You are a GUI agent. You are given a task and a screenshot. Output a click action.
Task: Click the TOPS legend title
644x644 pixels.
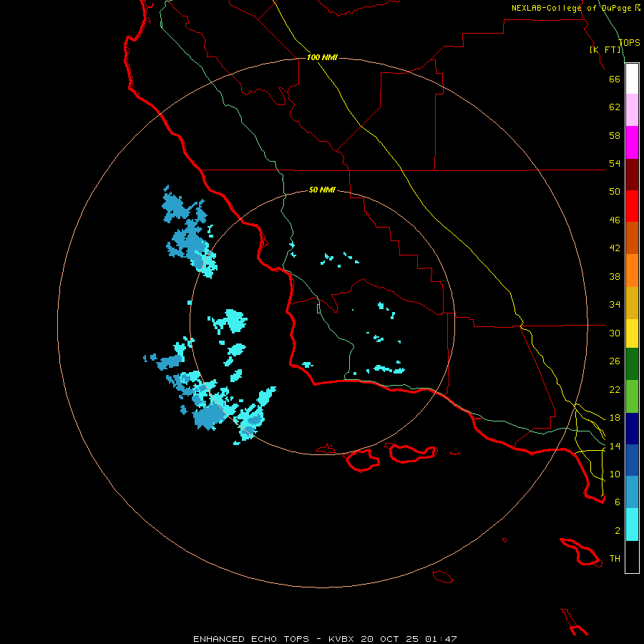pos(629,42)
